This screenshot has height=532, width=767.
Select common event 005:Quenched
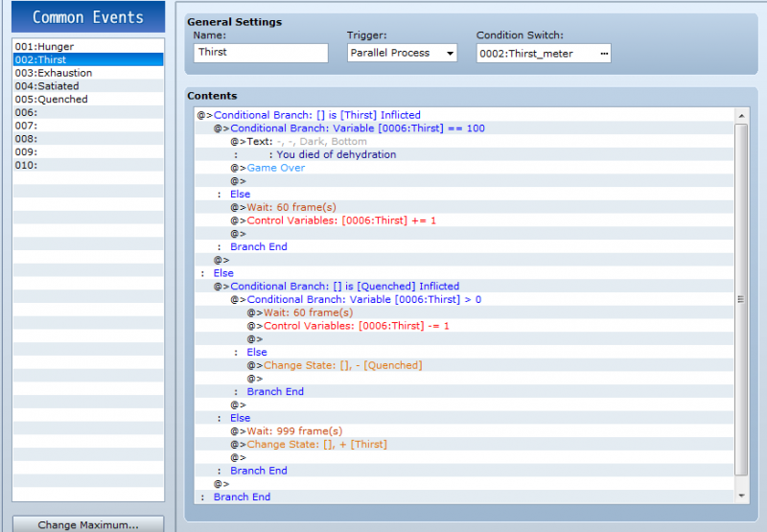tap(88, 100)
